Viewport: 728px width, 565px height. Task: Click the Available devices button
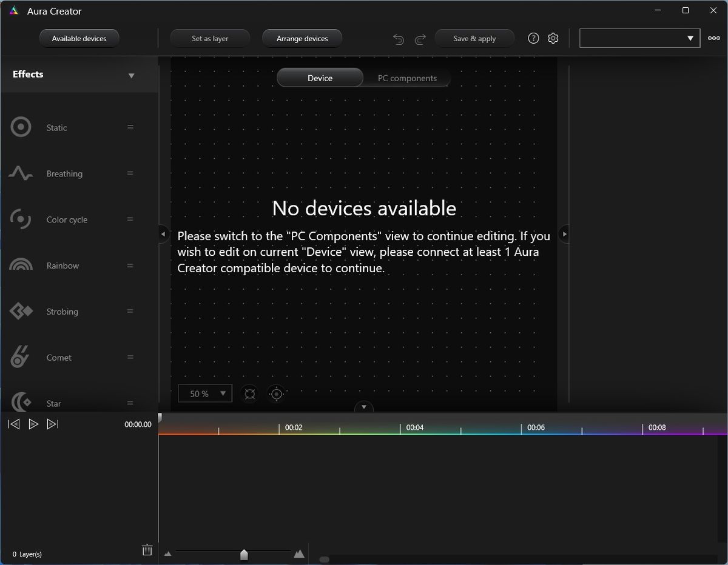pos(79,38)
